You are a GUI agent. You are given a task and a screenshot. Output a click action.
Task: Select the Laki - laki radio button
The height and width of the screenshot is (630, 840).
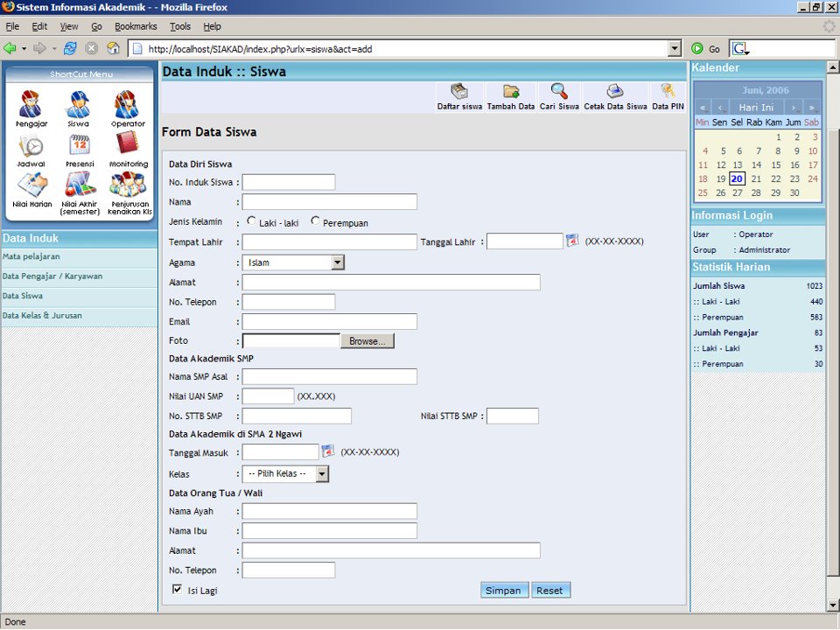pyautogui.click(x=252, y=221)
